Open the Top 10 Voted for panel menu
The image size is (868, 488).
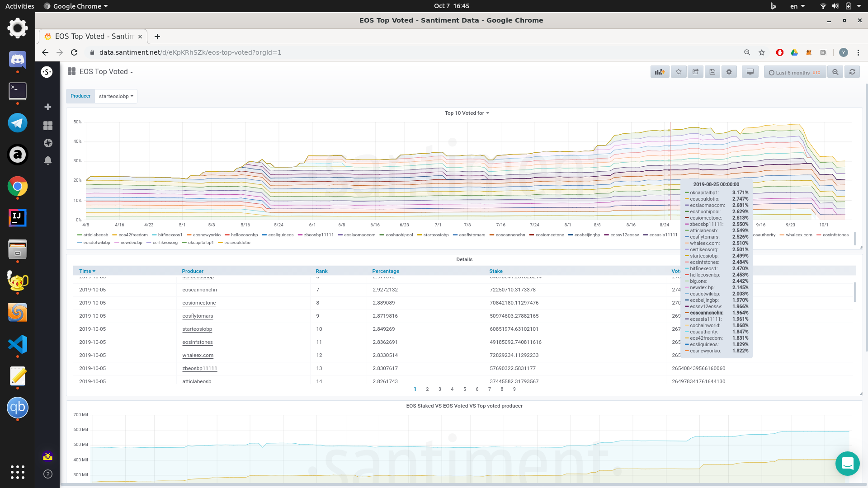pos(467,113)
